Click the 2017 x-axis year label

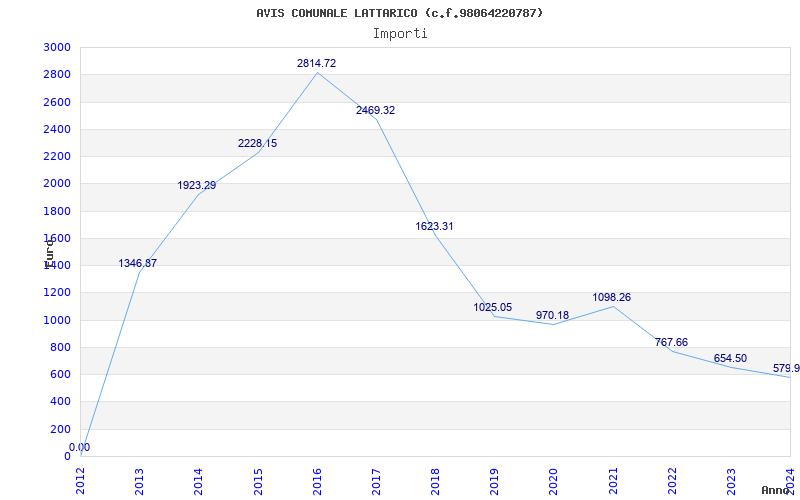pyautogui.click(x=376, y=482)
